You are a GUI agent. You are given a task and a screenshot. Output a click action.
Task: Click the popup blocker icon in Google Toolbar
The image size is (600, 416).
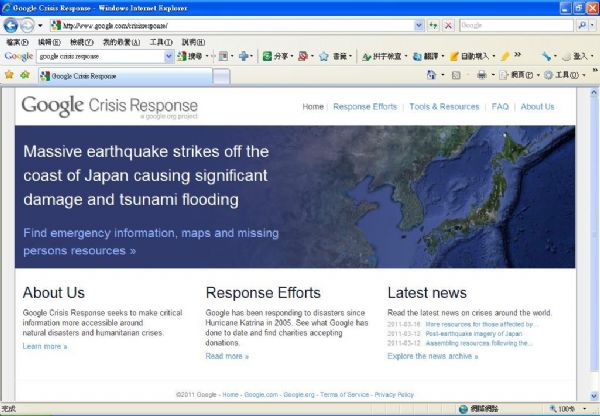point(303,56)
